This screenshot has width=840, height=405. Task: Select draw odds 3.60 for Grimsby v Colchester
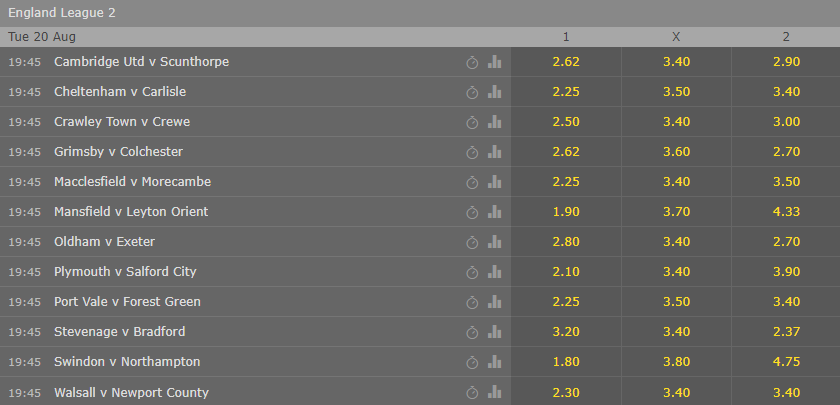[677, 152]
